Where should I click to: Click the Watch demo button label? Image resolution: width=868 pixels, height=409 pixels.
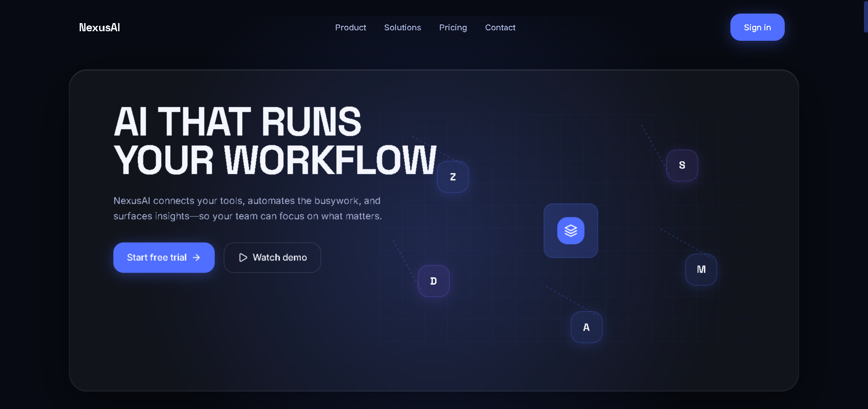(280, 257)
